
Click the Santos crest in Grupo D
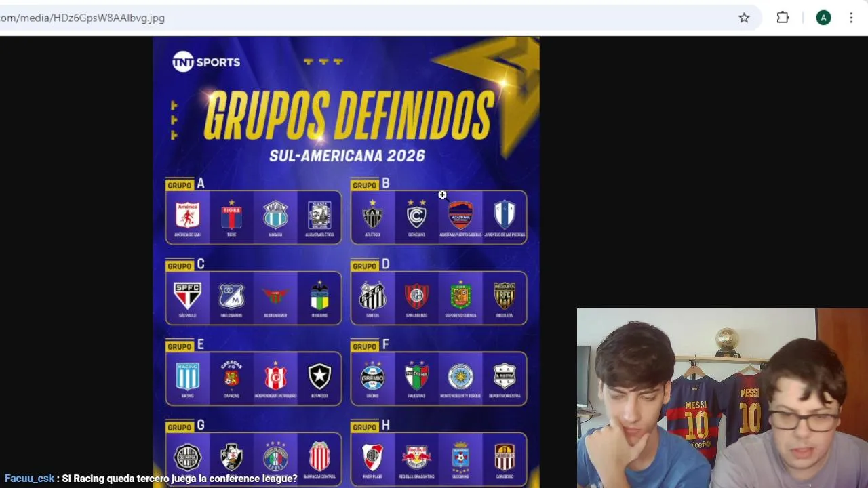coord(372,296)
